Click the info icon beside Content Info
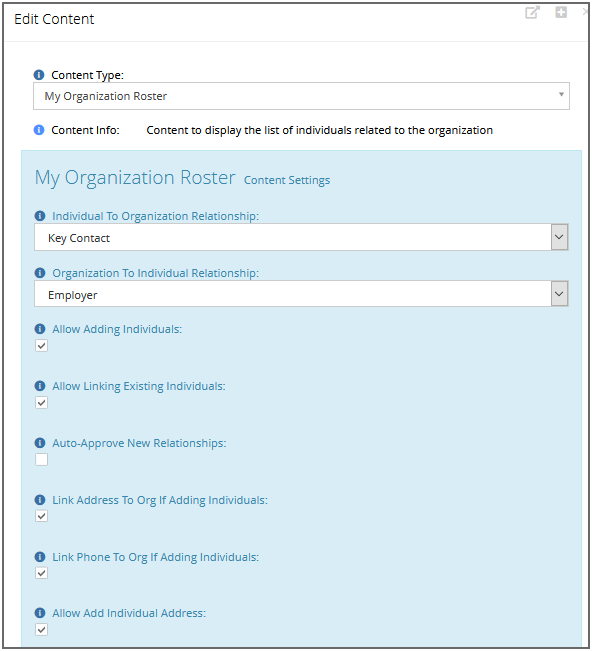Image resolution: width=592 pixels, height=651 pixels. coord(39,130)
